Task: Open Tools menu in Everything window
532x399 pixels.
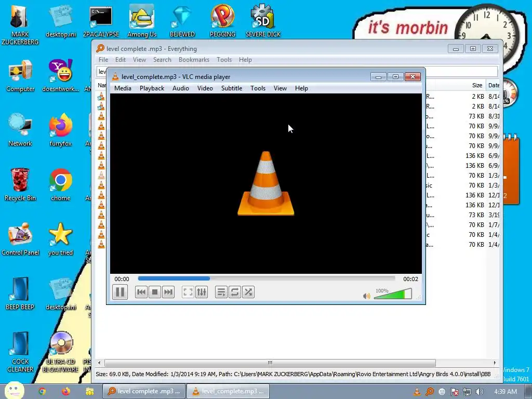Action: coord(224,60)
